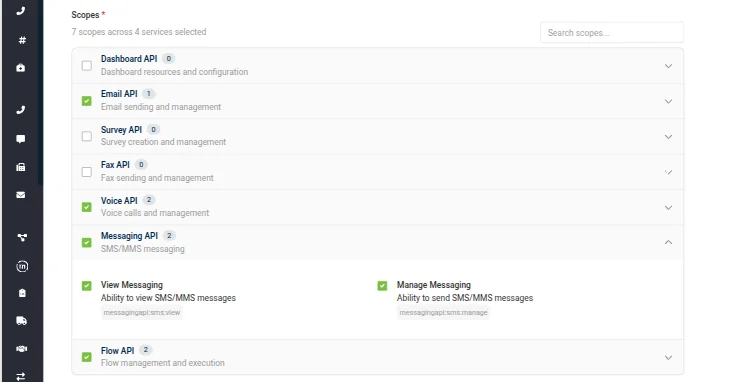This screenshot has height=382, width=731.
Task: Check the Dashboard API checkbox
Action: 87,65
